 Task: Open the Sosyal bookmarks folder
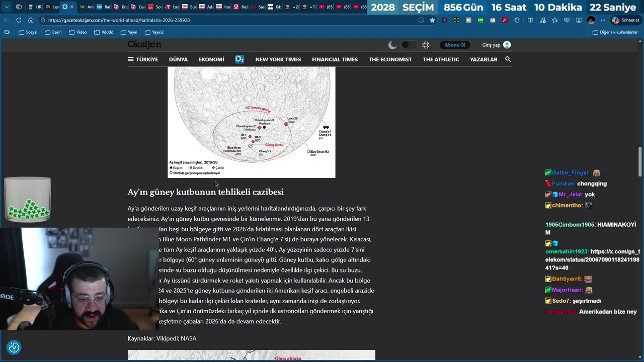point(28,32)
